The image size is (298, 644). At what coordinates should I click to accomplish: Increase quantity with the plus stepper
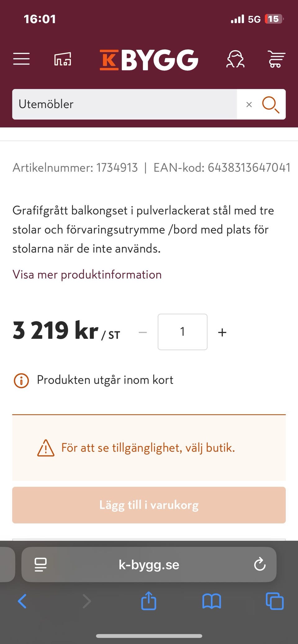(x=222, y=332)
